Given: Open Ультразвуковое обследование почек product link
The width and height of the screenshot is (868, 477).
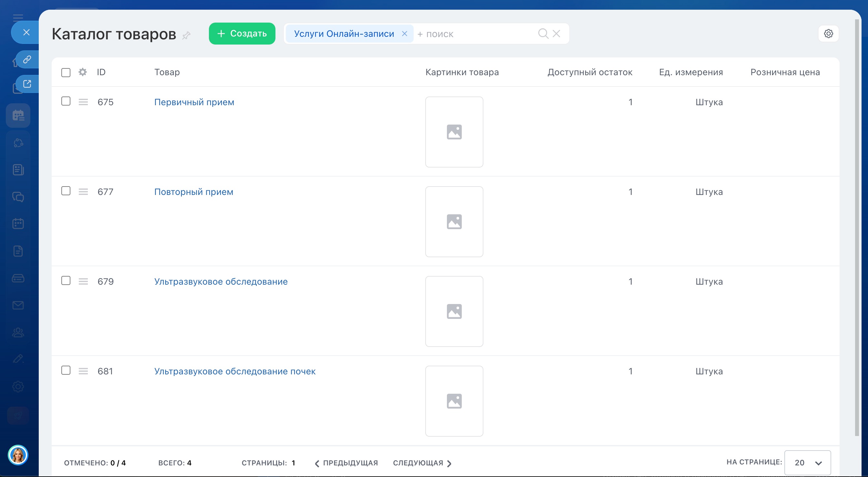Looking at the screenshot, I should pyautogui.click(x=234, y=371).
